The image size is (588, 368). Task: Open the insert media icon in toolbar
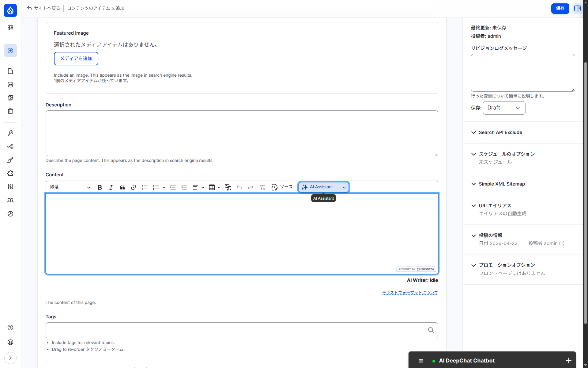pos(228,187)
